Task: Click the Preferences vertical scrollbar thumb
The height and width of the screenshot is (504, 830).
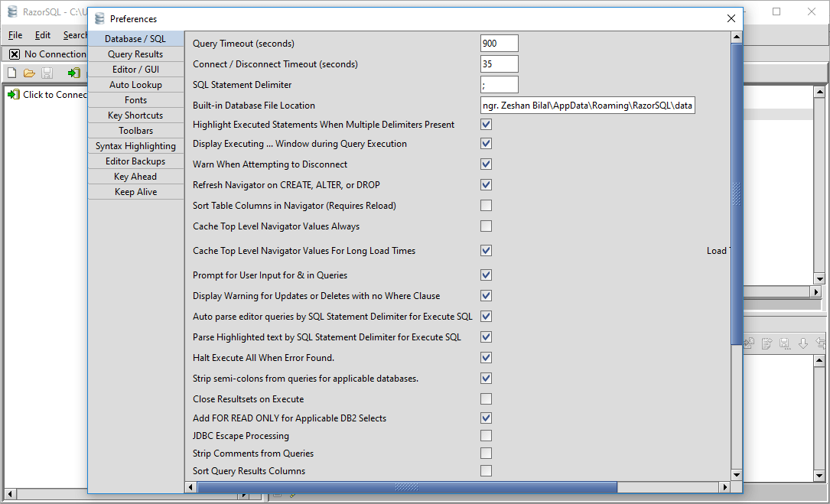Action: (x=736, y=194)
